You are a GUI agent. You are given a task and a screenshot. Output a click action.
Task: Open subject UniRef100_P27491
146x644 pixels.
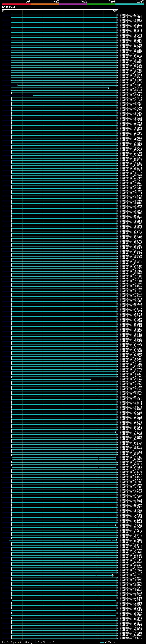pyautogui.click(x=131, y=372)
